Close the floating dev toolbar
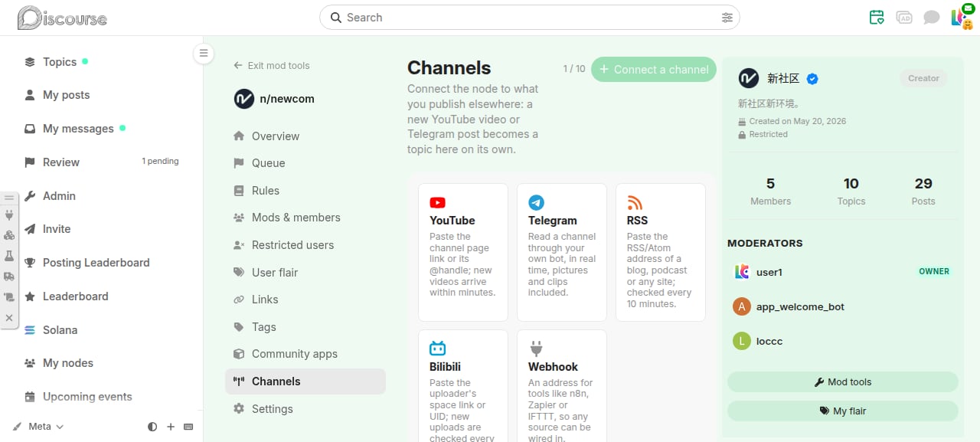Viewport: 980px width, 442px height. (x=9, y=317)
